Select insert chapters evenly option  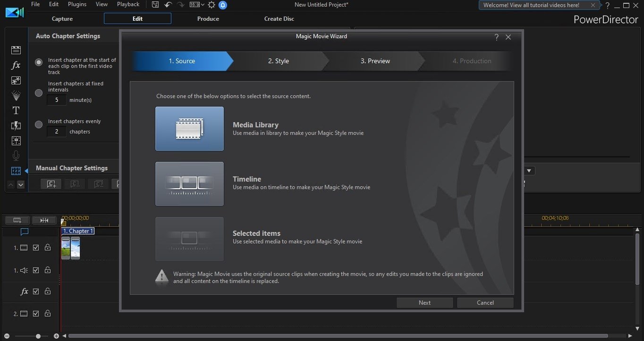coord(39,125)
